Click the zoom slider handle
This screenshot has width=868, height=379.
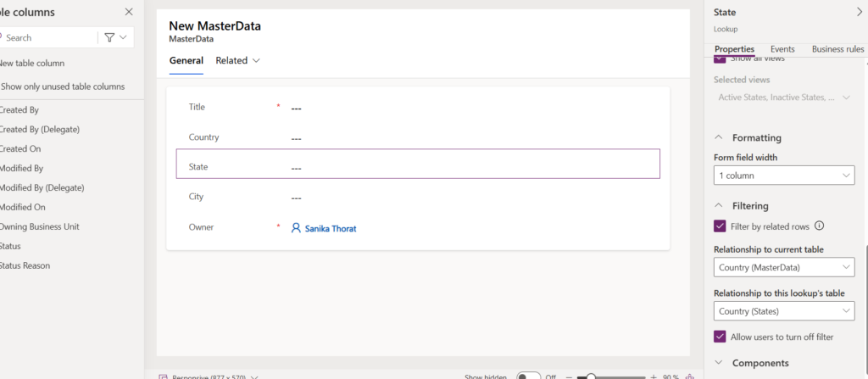coord(590,376)
